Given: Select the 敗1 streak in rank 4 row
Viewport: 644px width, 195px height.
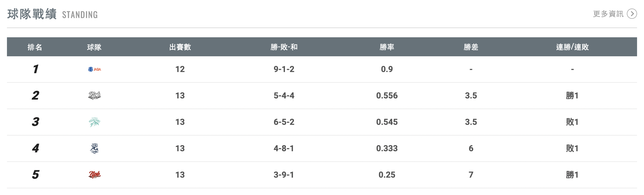Looking at the screenshot, I should (572, 148).
